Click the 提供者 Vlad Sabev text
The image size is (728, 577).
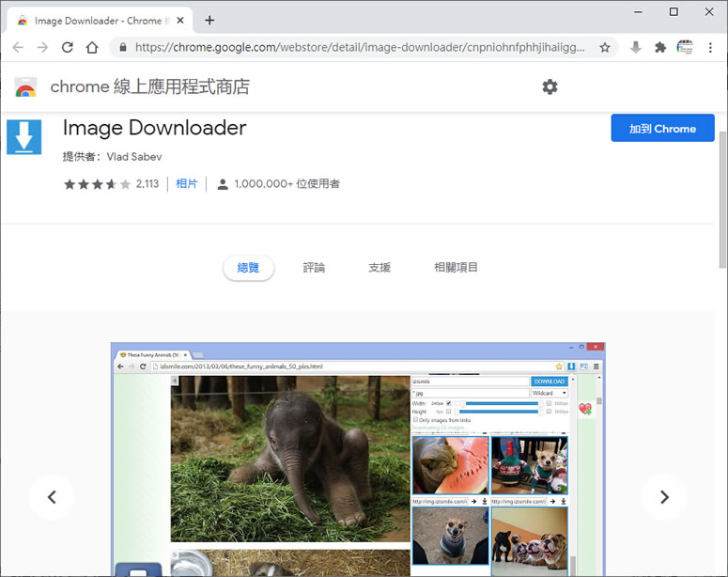(113, 157)
